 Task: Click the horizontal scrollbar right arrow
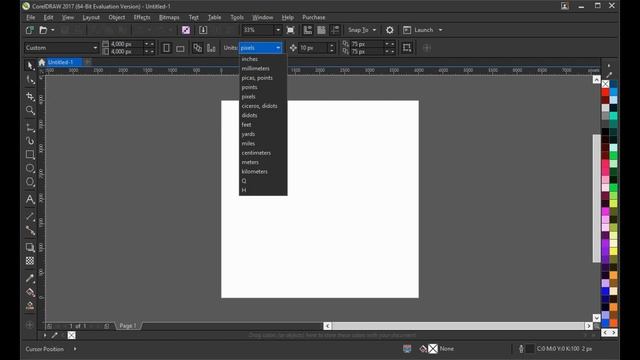[x=589, y=326]
